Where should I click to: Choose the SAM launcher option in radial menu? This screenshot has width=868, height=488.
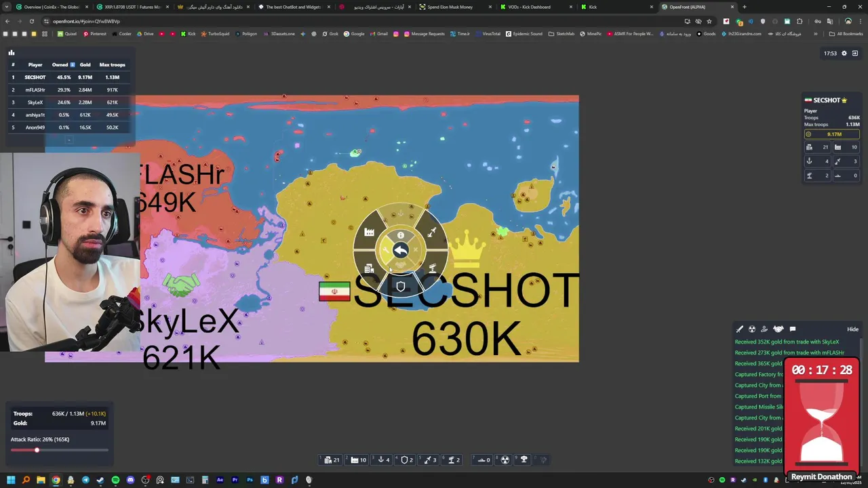(x=432, y=269)
